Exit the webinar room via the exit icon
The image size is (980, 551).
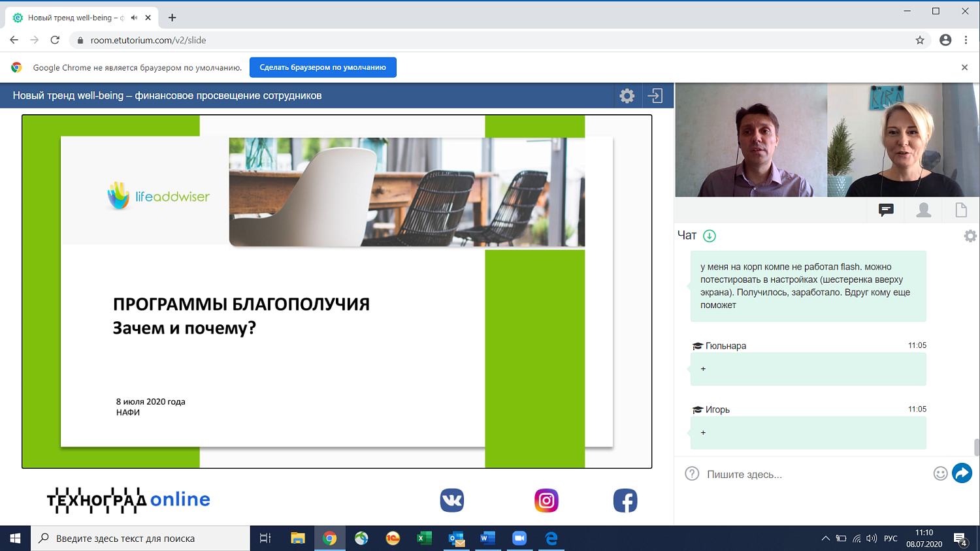click(655, 96)
